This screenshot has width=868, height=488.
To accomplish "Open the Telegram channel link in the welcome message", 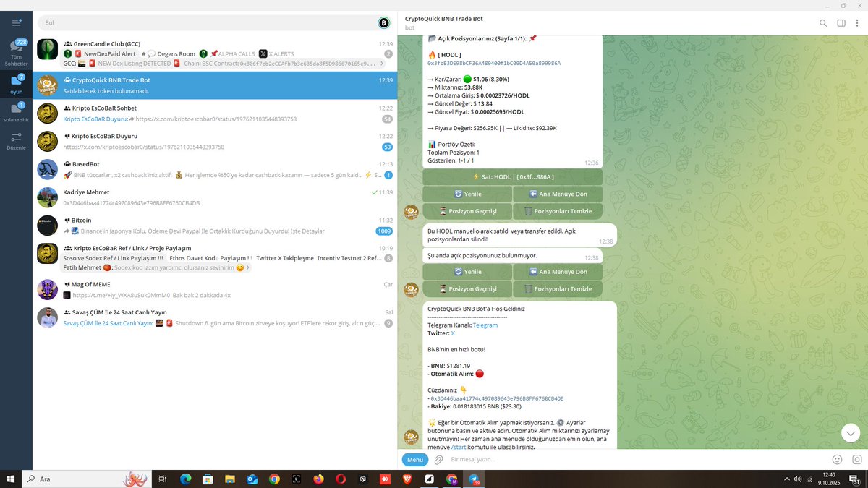I will 485,325.
